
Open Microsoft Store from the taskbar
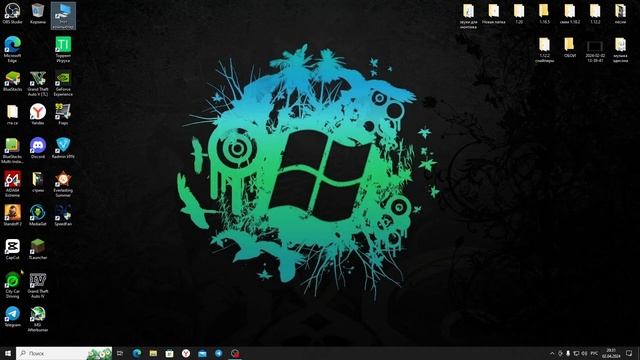(169, 353)
